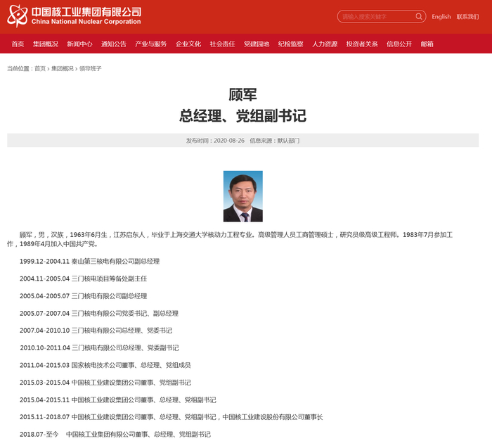The image size is (492, 448).
Task: Go to 领导班子 in the breadcrumb
Action: pyautogui.click(x=91, y=68)
